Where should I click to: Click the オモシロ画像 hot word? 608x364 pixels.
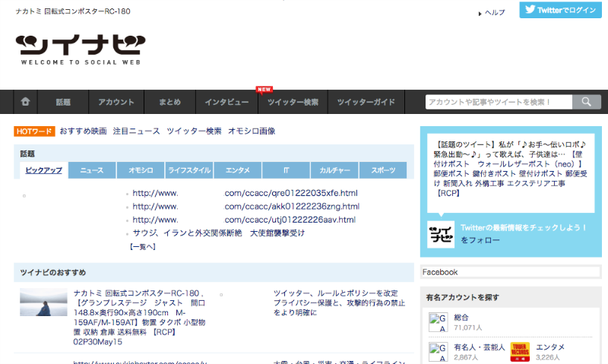[252, 131]
